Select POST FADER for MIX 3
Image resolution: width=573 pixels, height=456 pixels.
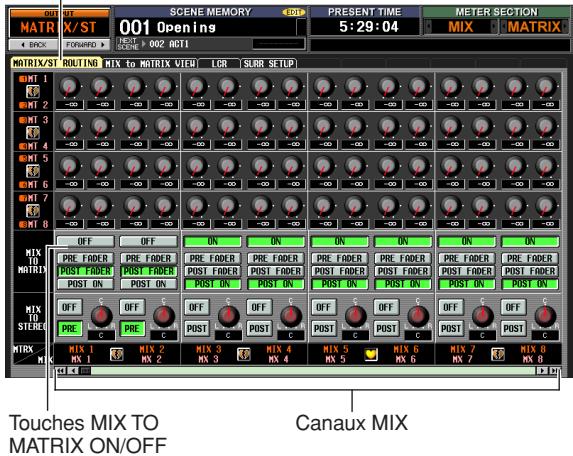coord(212,271)
